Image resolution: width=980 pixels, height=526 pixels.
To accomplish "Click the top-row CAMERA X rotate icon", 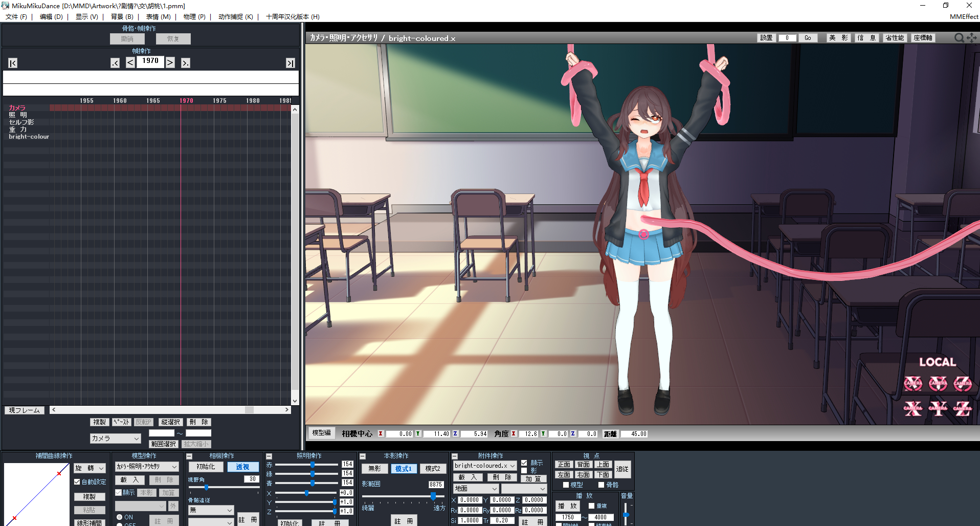I will [x=913, y=383].
